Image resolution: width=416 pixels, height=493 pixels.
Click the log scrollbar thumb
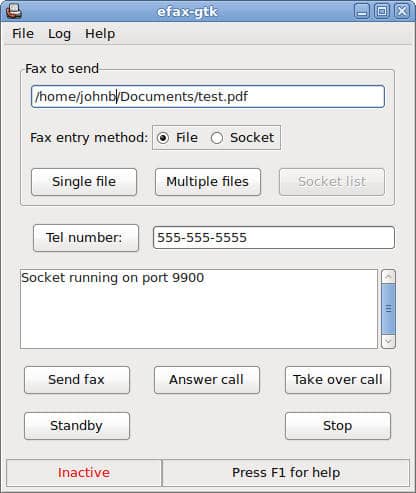point(388,309)
